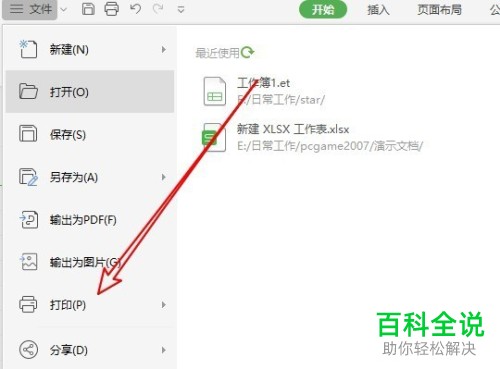This screenshot has width=500, height=369.
Task: Select the 保存(S) menu entry
Action: pyautogui.click(x=90, y=134)
